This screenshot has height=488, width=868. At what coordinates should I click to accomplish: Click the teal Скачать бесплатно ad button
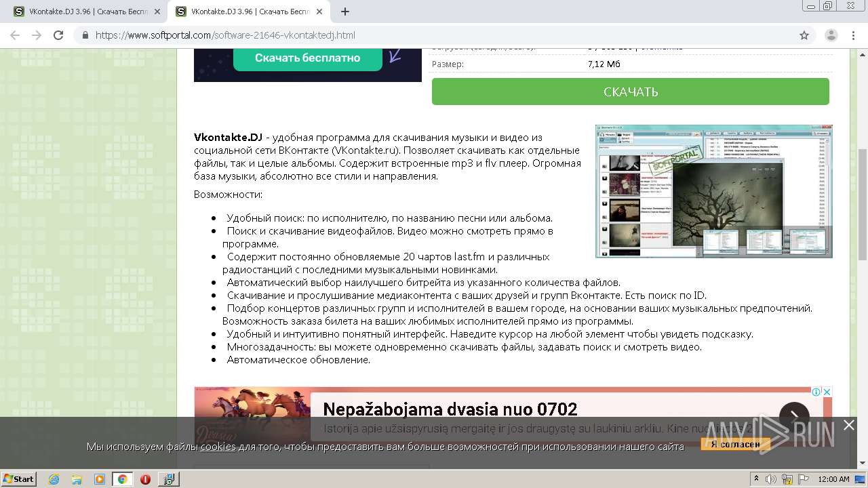coord(308,58)
